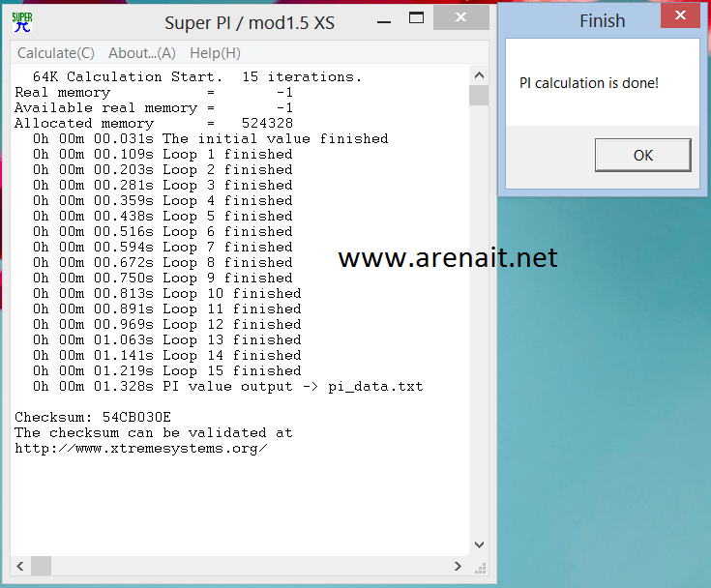711x588 pixels.
Task: Click the 'Loop 1 finished' line
Action: (x=163, y=154)
